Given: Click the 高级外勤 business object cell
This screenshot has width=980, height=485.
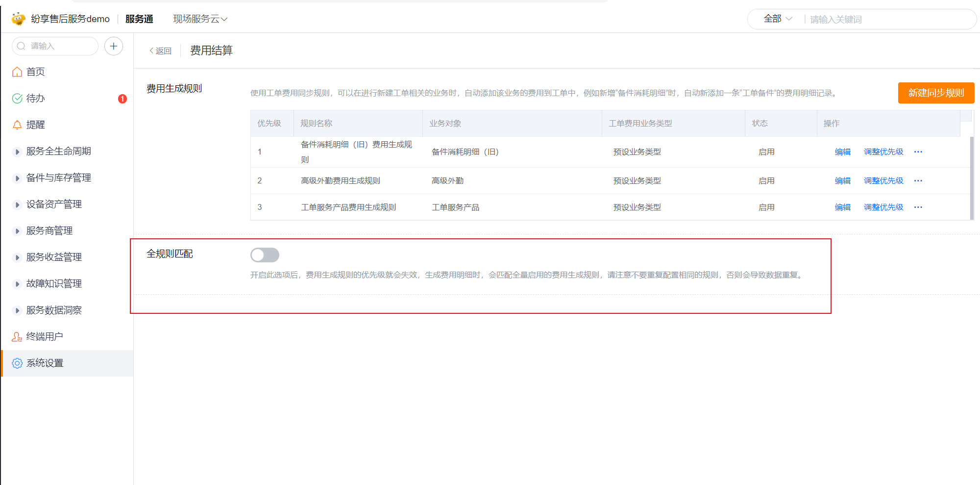Looking at the screenshot, I should tap(447, 180).
